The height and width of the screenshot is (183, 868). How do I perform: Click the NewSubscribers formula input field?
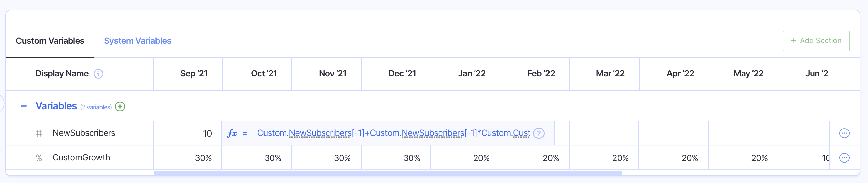coord(393,133)
